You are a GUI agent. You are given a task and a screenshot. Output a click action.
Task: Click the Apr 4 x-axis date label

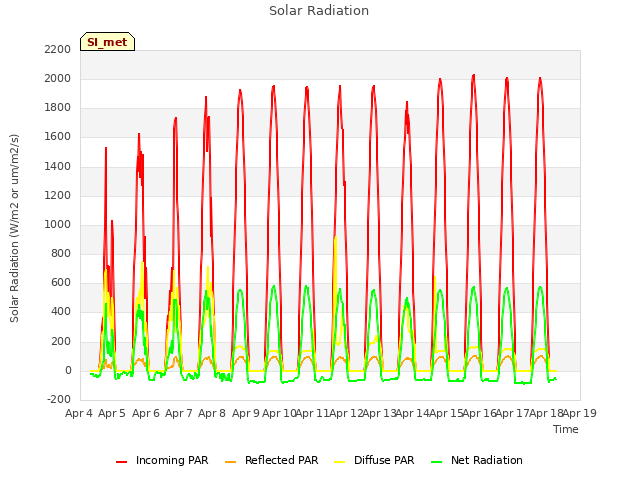coord(79,413)
